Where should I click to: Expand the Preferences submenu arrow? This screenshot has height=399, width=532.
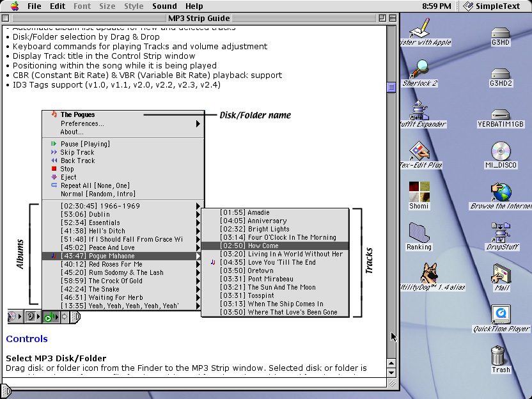[198, 124]
